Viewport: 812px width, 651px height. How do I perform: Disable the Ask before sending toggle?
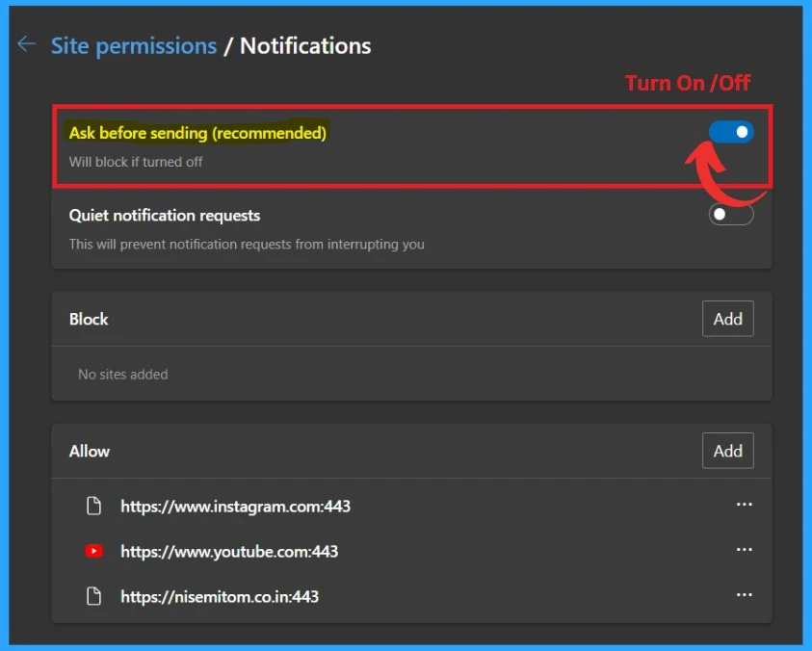coord(731,133)
